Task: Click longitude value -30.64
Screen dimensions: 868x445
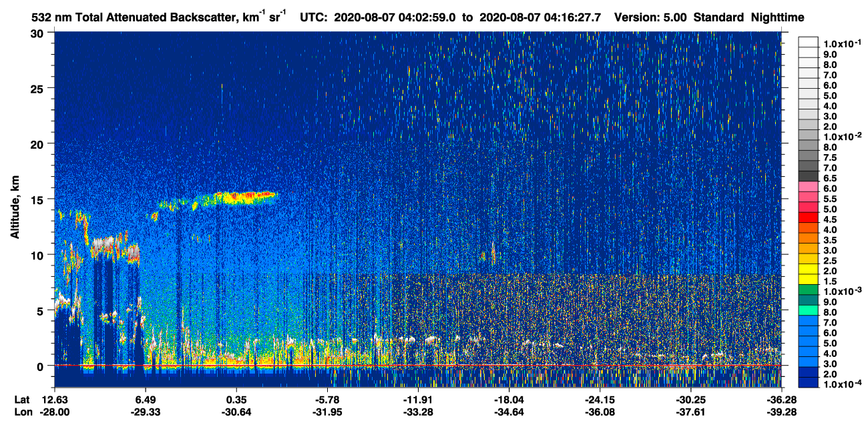Action: [x=236, y=412]
